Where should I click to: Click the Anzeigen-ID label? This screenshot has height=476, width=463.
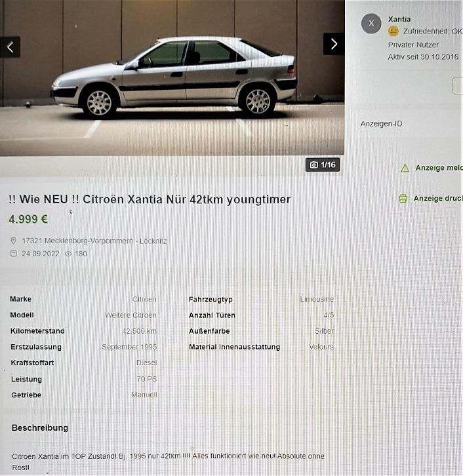(x=381, y=124)
